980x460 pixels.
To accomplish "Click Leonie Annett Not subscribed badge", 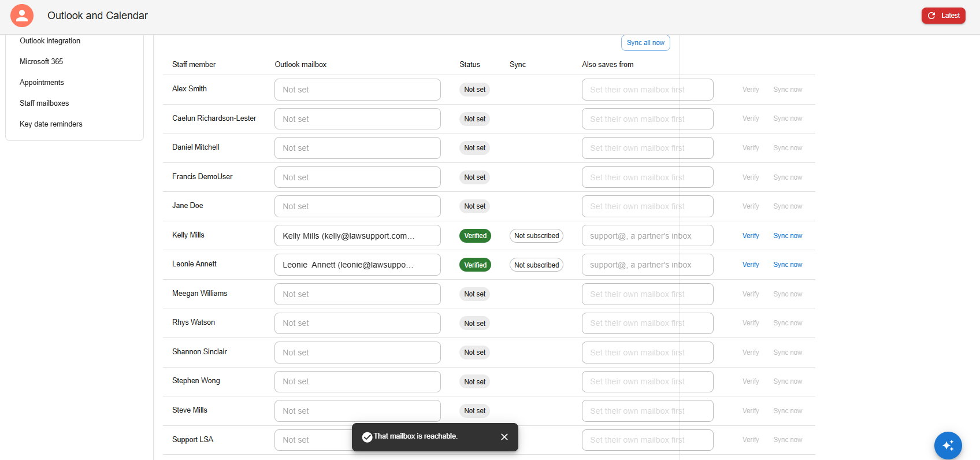I will click(536, 265).
